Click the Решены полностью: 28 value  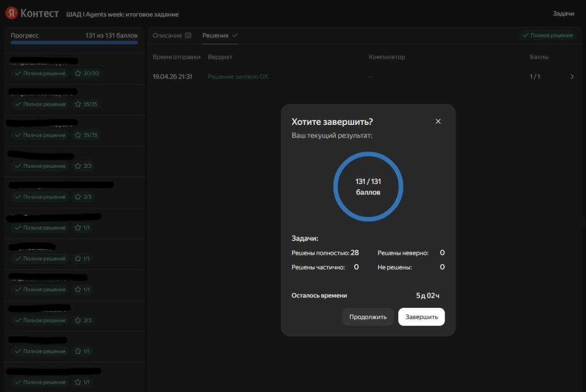pos(355,252)
